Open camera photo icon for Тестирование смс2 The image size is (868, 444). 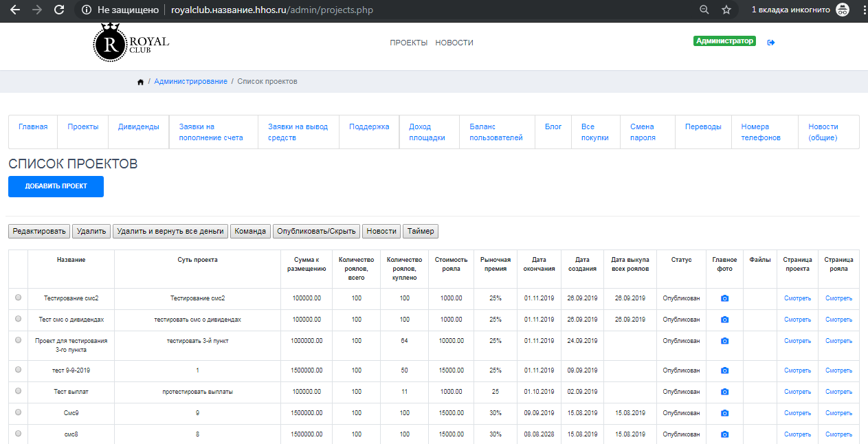pos(724,298)
